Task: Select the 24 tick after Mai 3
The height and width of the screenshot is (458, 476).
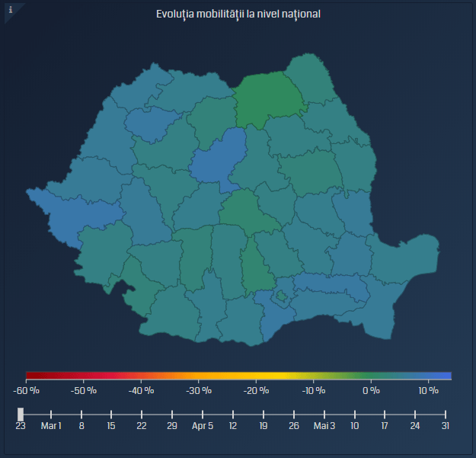Action: pos(415,414)
